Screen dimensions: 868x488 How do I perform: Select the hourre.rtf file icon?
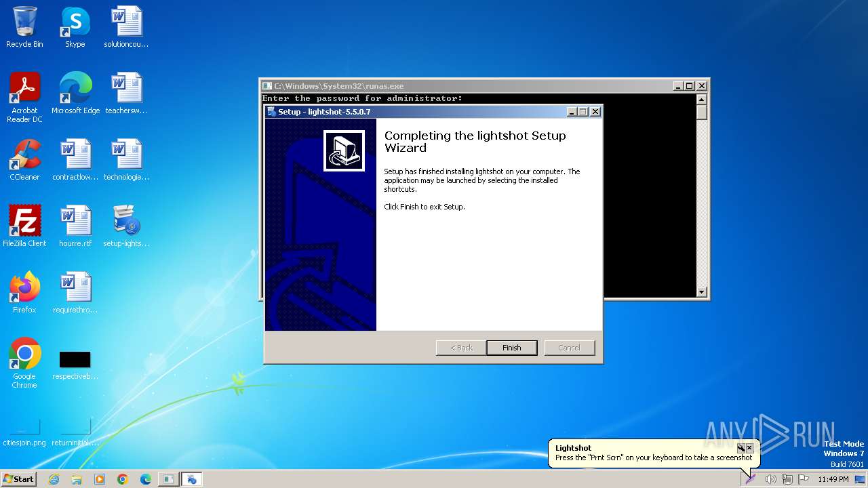click(75, 226)
